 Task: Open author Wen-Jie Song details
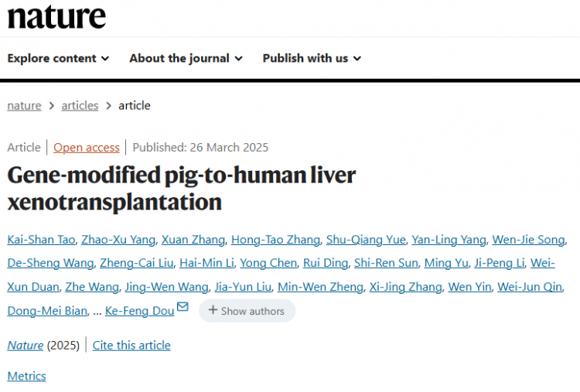528,240
